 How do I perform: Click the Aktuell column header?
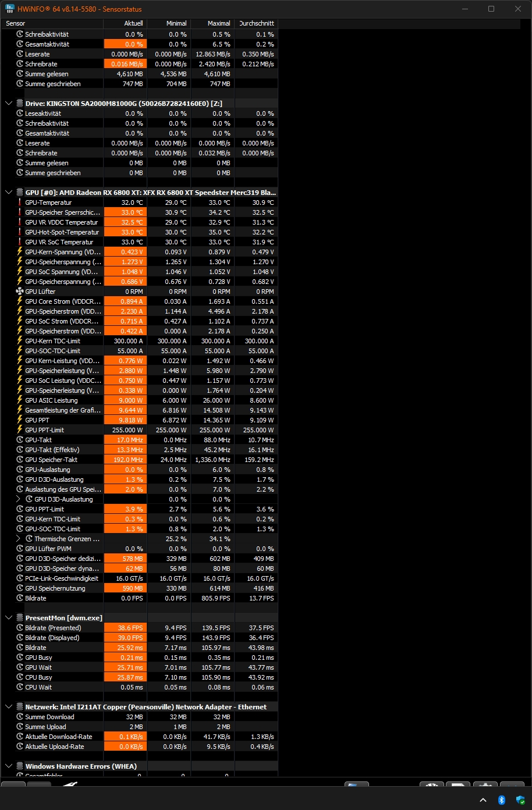(x=125, y=23)
